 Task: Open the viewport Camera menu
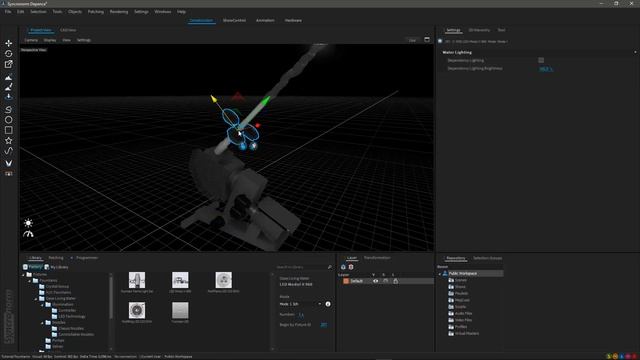31,40
